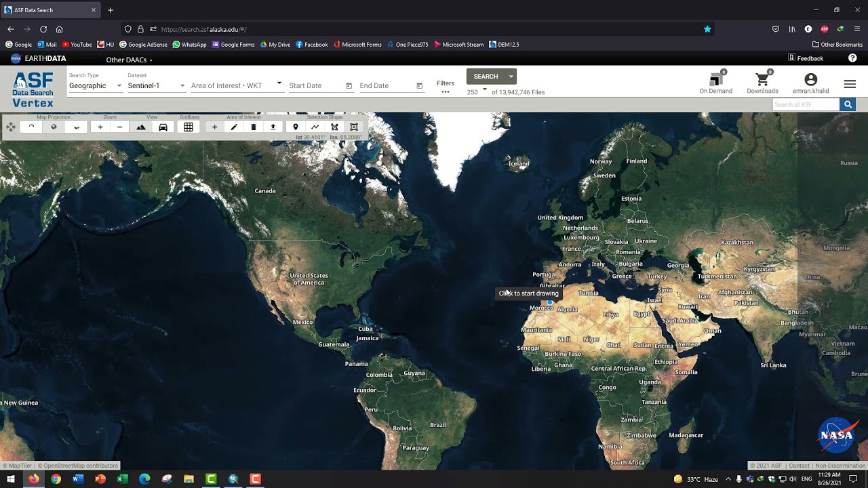Click the NASA logo badge
This screenshot has height=488, width=868.
837,435
